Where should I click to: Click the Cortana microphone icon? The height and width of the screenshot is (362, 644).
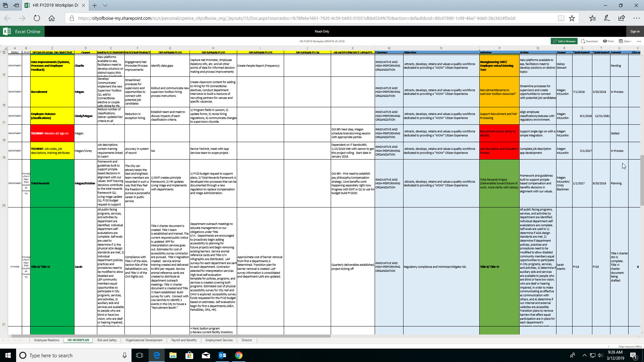(x=124, y=355)
